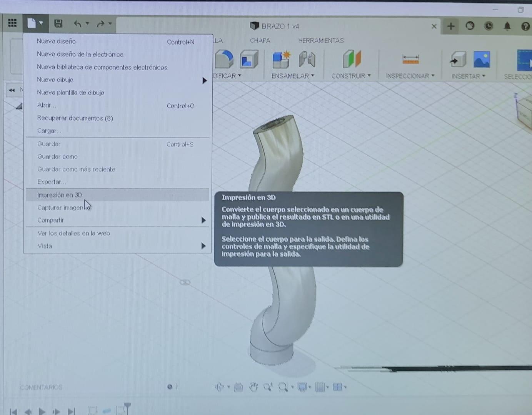Click the Joint assemble icon
532x415 pixels.
point(307,60)
